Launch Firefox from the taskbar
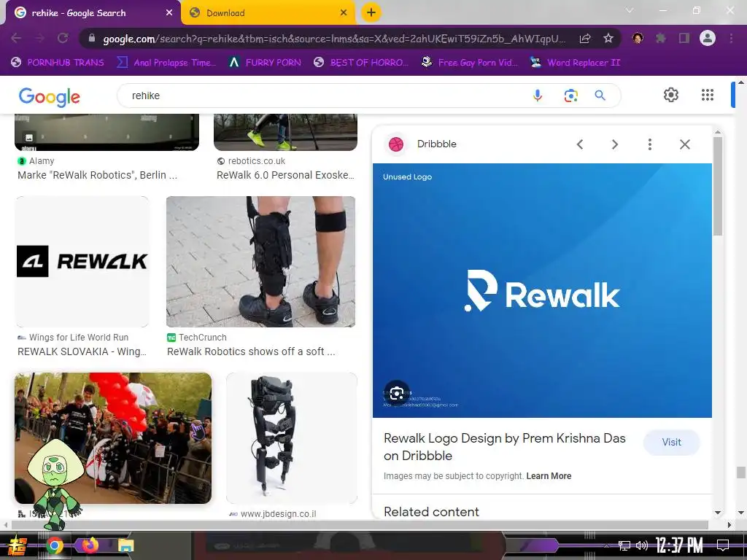Viewport: 747px width, 560px height. (x=90, y=545)
